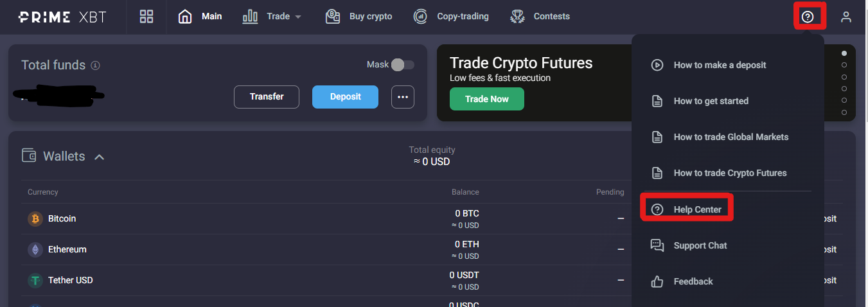Click the Transfer button

click(267, 97)
